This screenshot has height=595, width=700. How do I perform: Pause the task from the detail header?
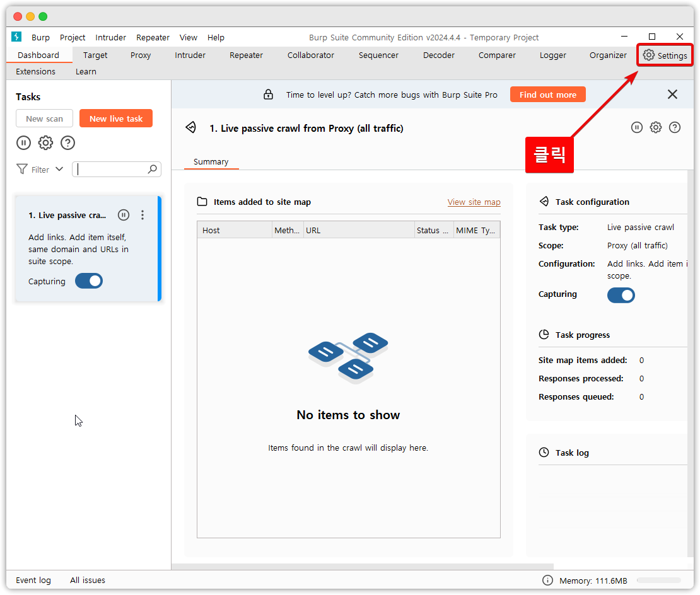636,127
